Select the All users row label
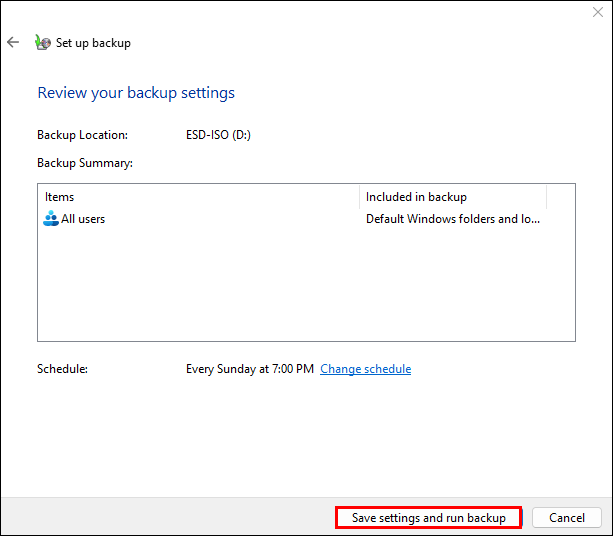The image size is (613, 536). click(83, 219)
